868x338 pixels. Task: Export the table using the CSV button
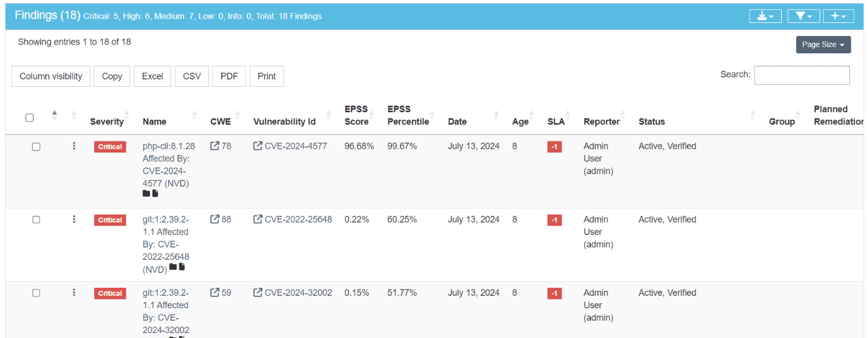click(192, 76)
